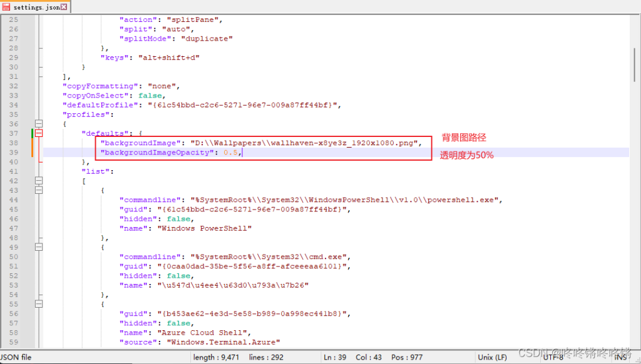Image resolution: width=641 pixels, height=364 pixels.
Task: Collapse the "list" array fold at line 42
Action: click(39, 181)
